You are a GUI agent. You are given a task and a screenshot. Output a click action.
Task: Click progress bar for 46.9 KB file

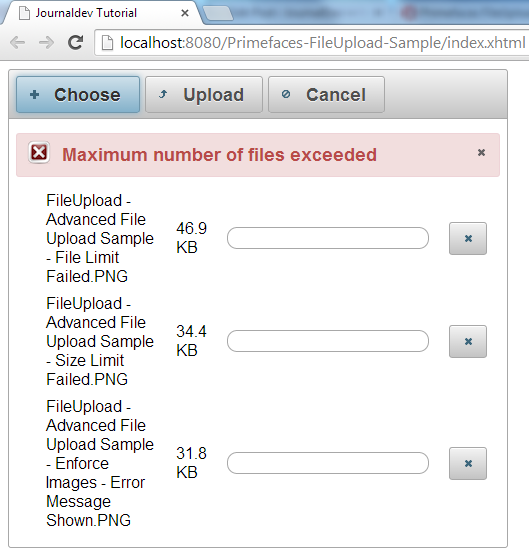328,238
